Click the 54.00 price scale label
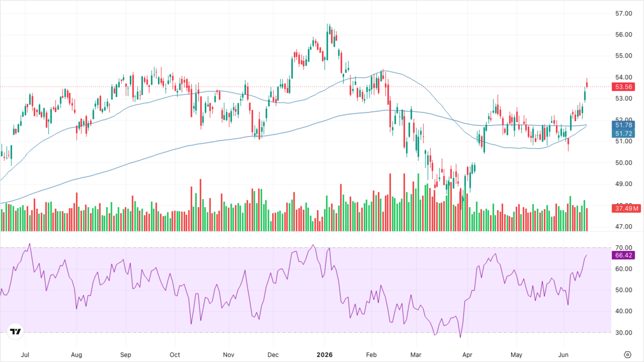This screenshot has height=362, width=644. pyautogui.click(x=624, y=77)
